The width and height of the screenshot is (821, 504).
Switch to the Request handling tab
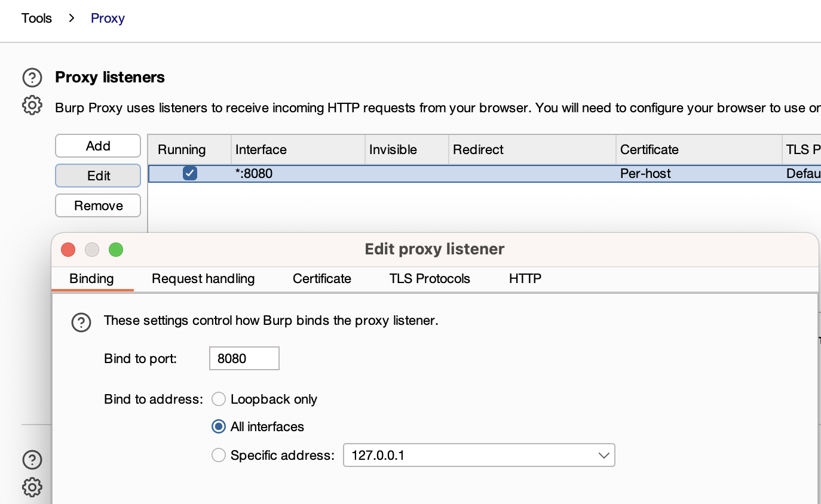click(203, 279)
